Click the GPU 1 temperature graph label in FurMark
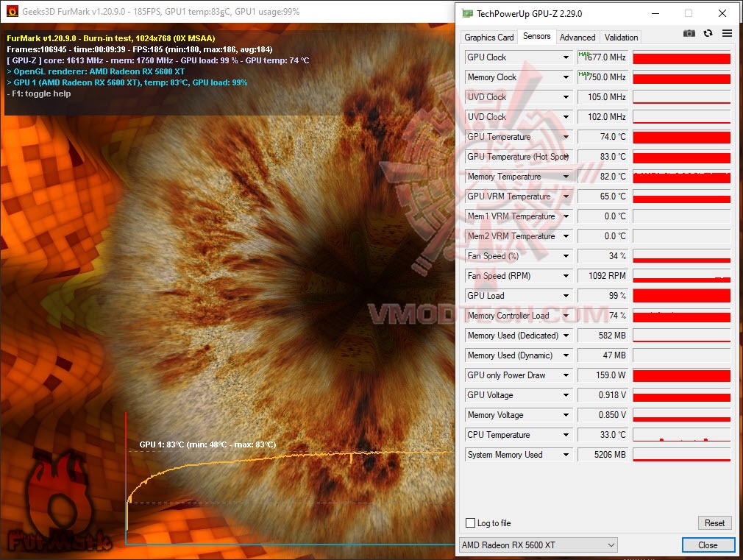The image size is (743, 560). (x=207, y=444)
